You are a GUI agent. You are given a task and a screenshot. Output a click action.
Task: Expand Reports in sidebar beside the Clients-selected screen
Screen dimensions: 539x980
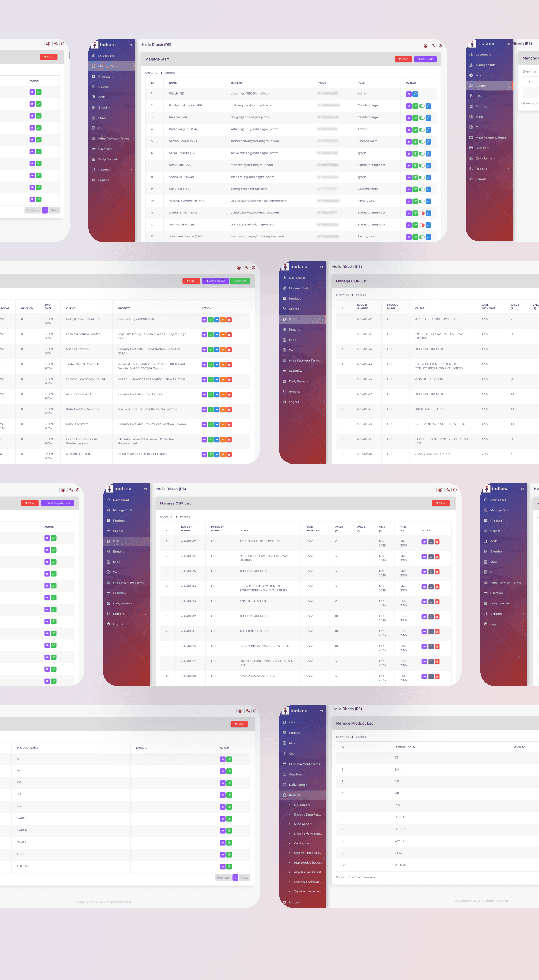tap(489, 169)
